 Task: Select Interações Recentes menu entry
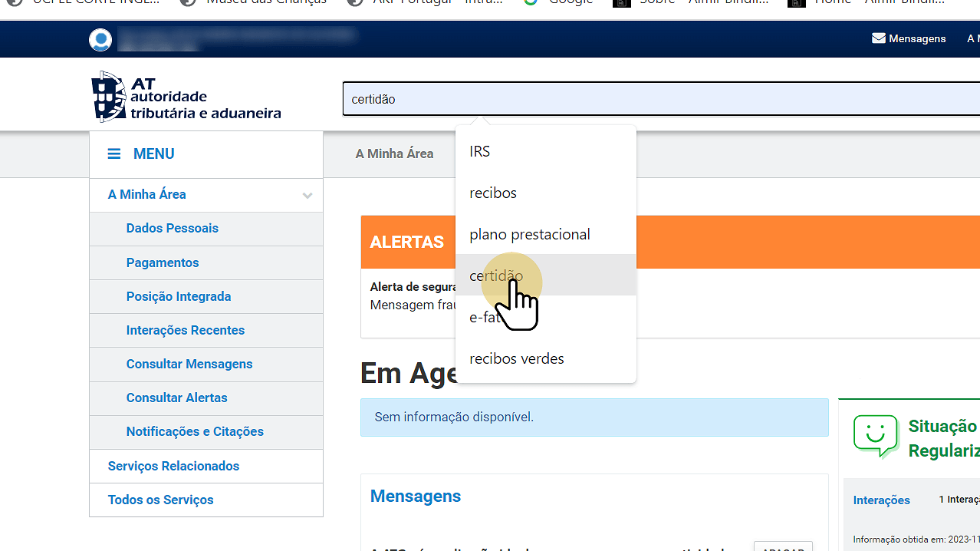pos(186,330)
